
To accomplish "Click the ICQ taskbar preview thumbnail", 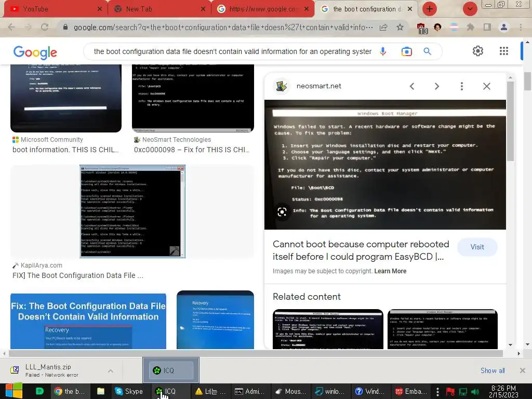I will (x=171, y=370).
